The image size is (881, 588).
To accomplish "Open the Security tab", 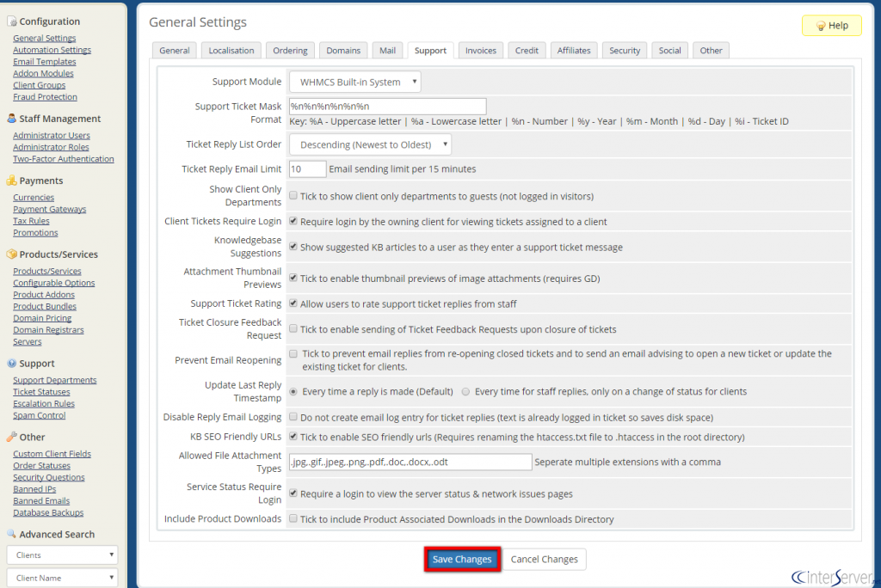I will pos(625,51).
